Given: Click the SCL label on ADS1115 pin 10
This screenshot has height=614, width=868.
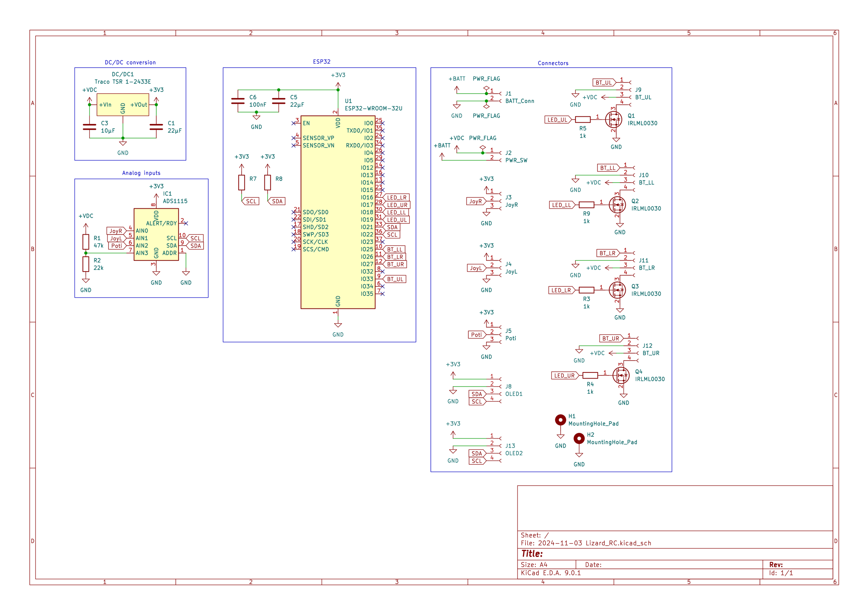Looking at the screenshot, I should [x=195, y=238].
